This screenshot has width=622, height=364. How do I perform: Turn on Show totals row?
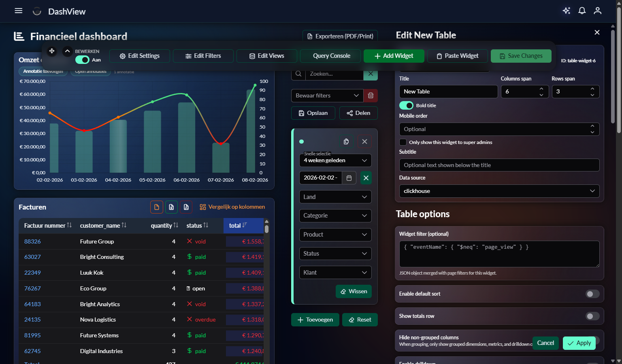[592, 316]
